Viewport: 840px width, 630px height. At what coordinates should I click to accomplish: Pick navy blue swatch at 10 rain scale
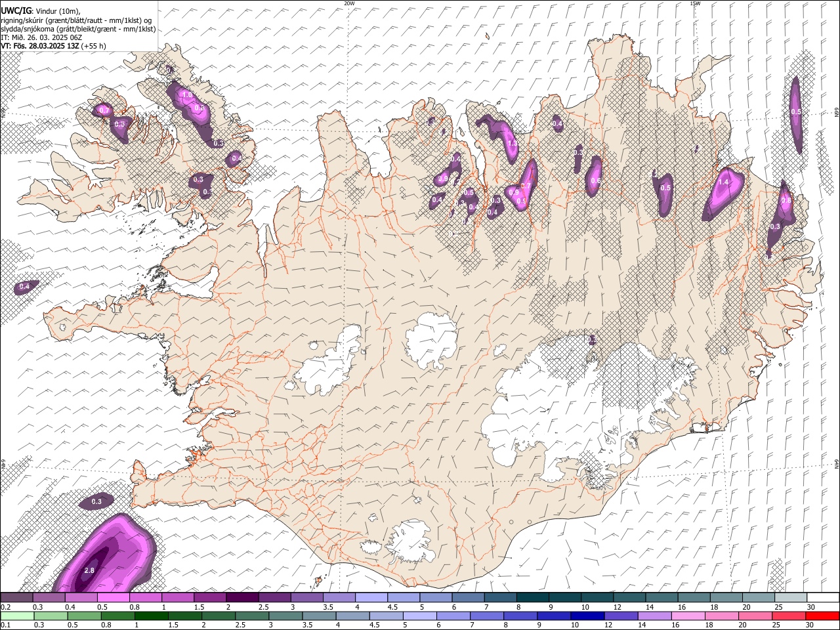pyautogui.click(x=587, y=616)
